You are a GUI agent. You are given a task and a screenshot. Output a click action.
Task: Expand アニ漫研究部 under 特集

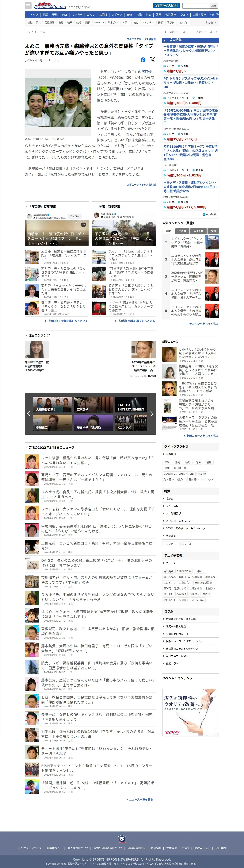(x=190, y=514)
